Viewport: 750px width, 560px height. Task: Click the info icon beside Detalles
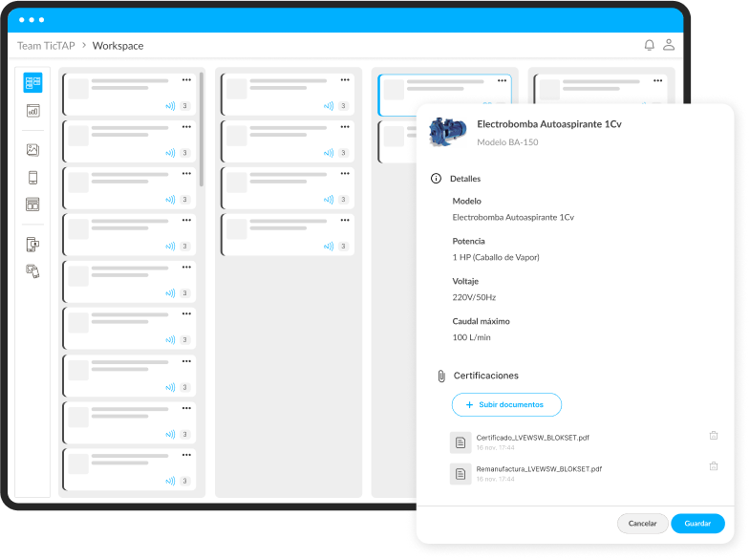pyautogui.click(x=437, y=179)
